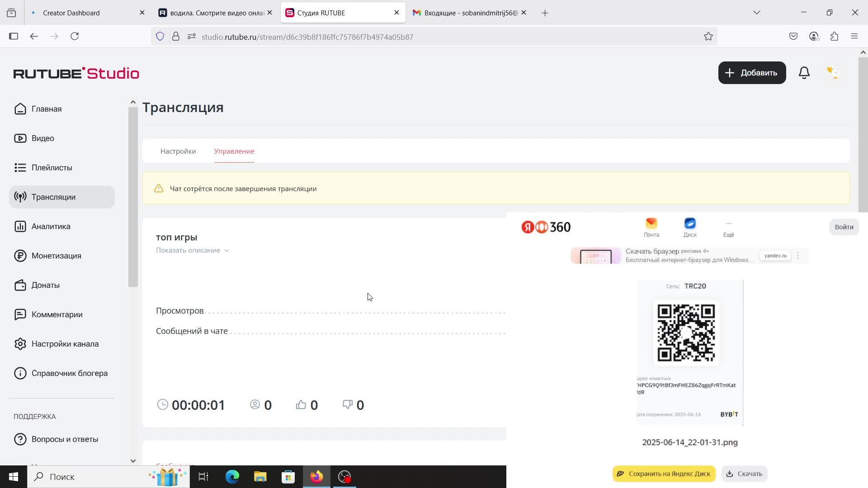Bookmark the page with the star icon
868x488 pixels.
708,36
